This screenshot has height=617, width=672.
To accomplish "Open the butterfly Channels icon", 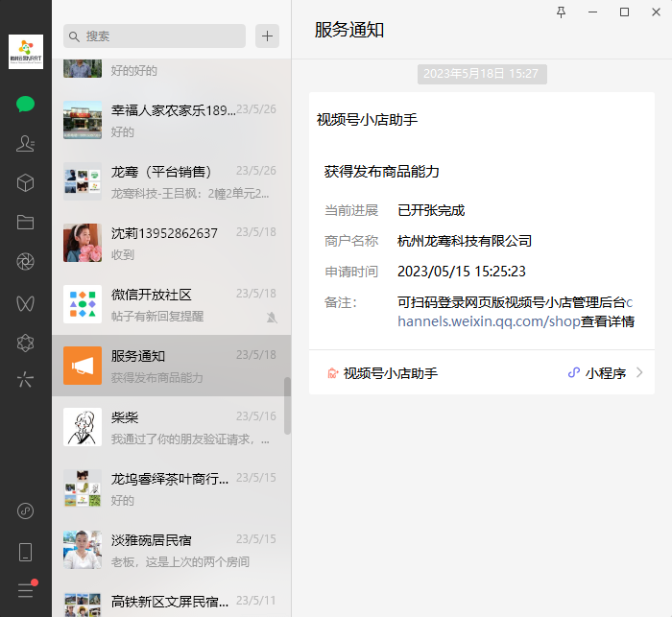I will click(x=25, y=303).
